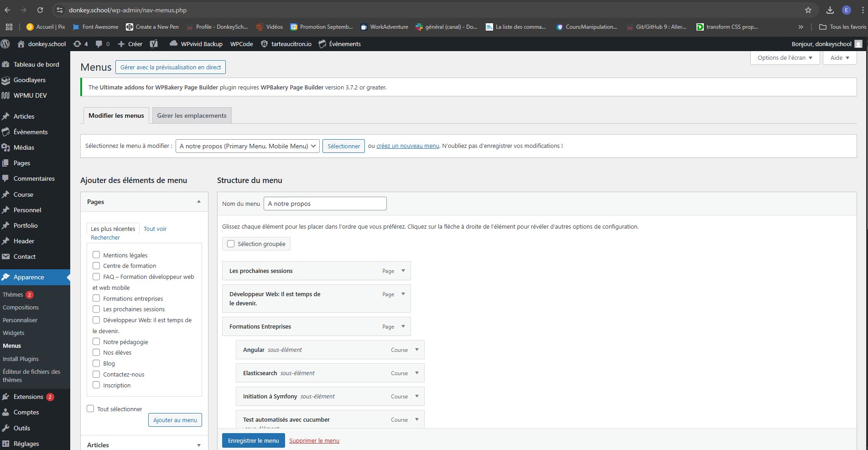868x450 pixels.
Task: Select Médias in the admin sidebar
Action: coord(24,147)
